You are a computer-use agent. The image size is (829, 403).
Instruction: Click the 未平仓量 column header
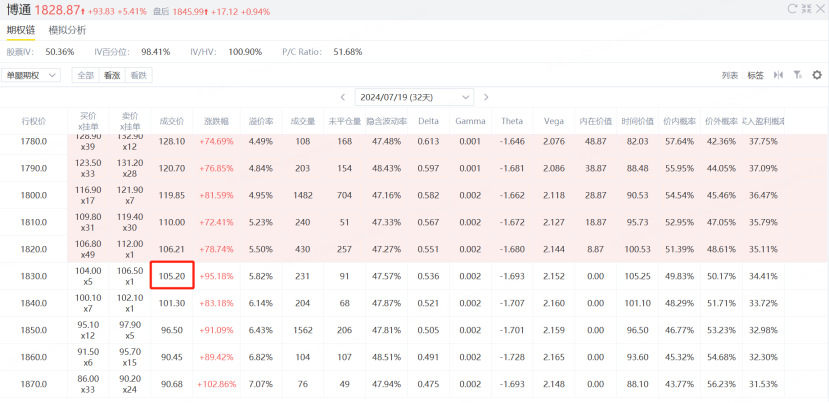(x=344, y=121)
